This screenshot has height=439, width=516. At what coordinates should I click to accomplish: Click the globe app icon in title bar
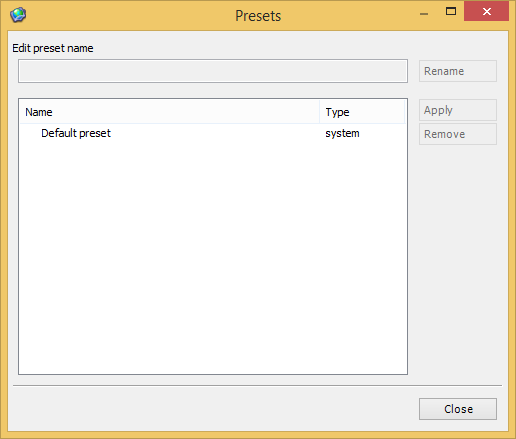pyautogui.click(x=18, y=15)
